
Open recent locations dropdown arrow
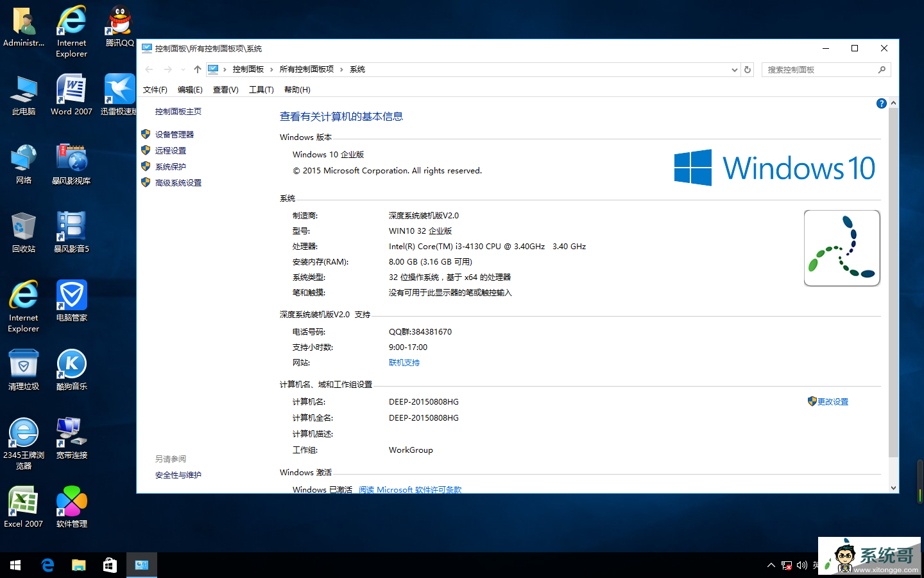pos(183,69)
